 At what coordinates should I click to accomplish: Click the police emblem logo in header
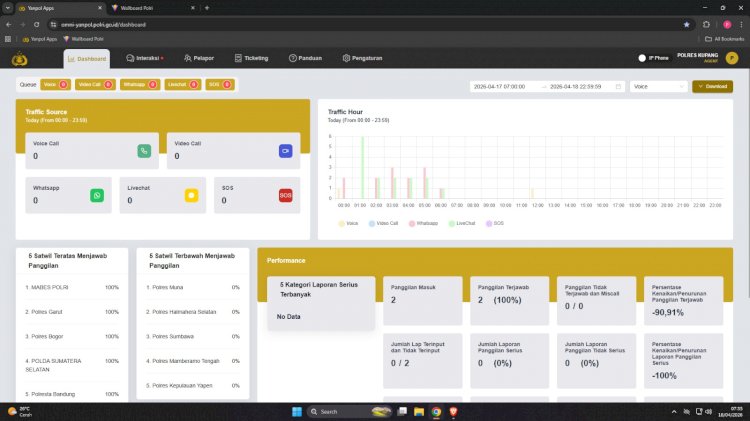coord(16,58)
